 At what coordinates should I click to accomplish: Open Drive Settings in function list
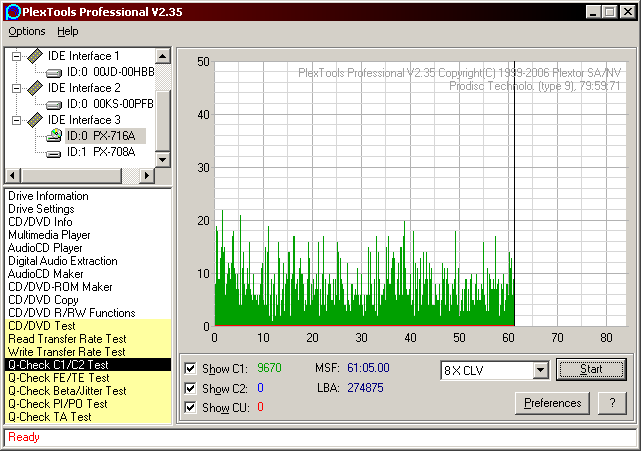pyautogui.click(x=41, y=209)
